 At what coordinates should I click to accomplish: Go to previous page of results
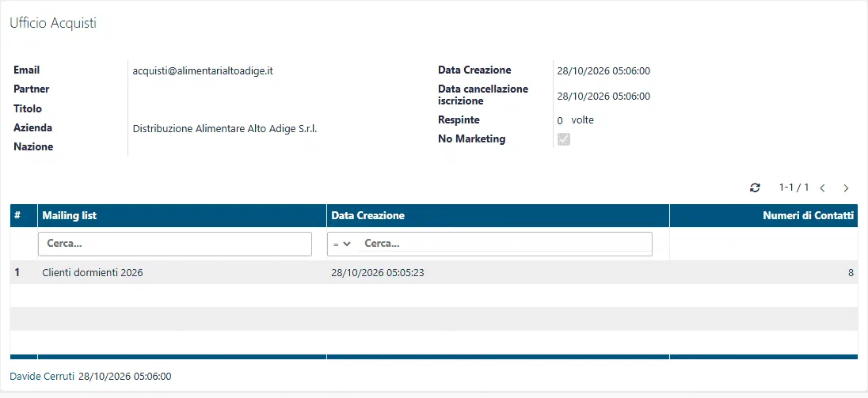pyautogui.click(x=823, y=188)
